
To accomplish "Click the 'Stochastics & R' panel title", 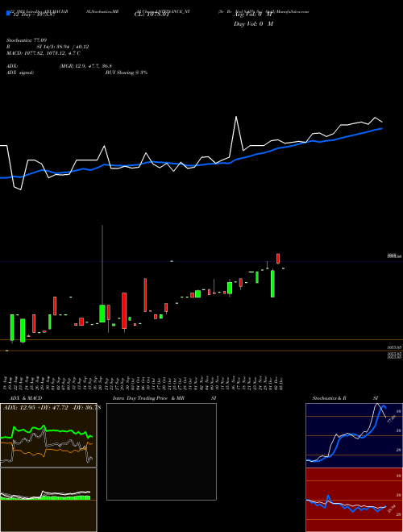I will click(x=329, y=398).
